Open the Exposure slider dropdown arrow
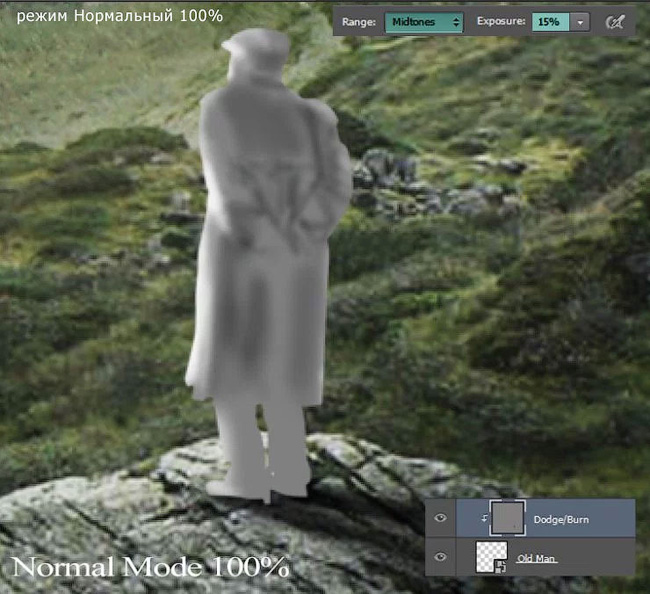Screen dimensions: 650x594 (580, 22)
